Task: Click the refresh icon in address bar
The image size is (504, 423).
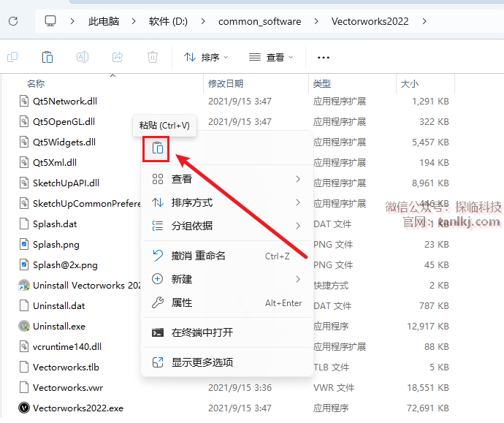Action: coord(13,21)
